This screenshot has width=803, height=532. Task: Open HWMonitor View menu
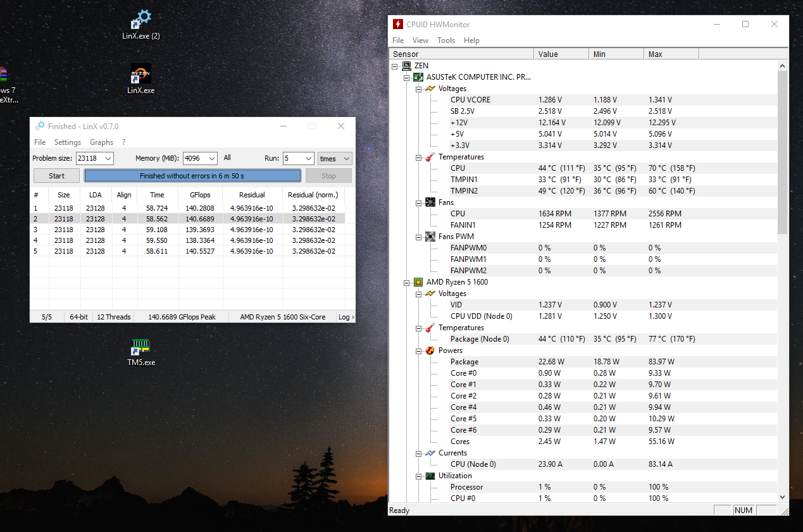420,40
